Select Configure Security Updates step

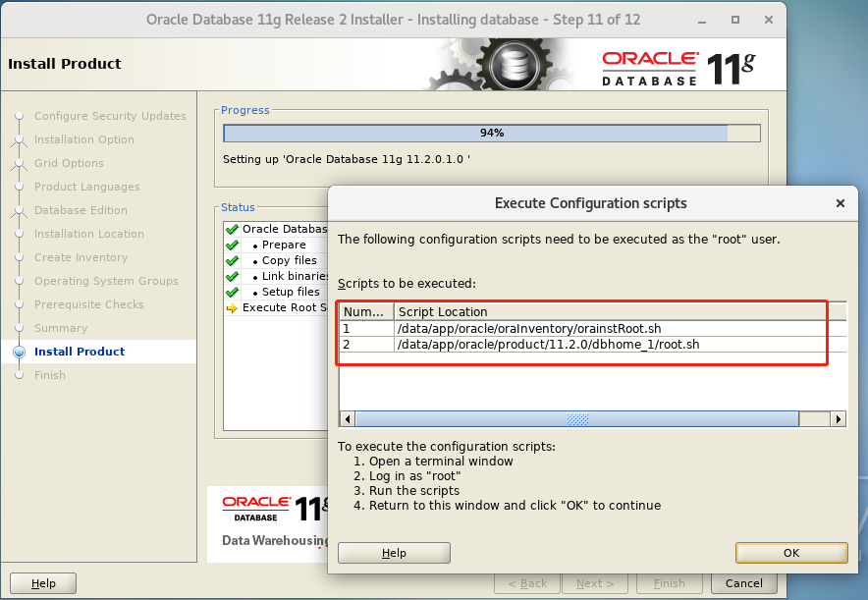(x=110, y=116)
